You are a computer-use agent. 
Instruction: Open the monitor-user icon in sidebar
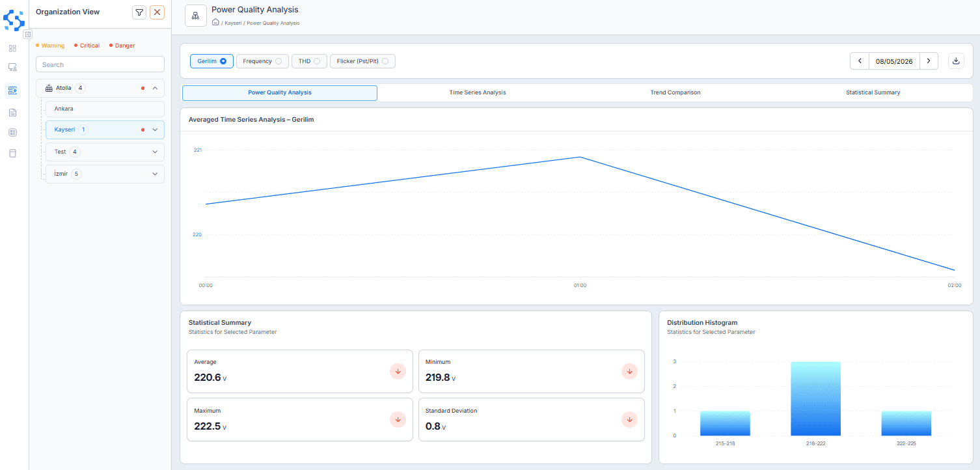[12, 67]
